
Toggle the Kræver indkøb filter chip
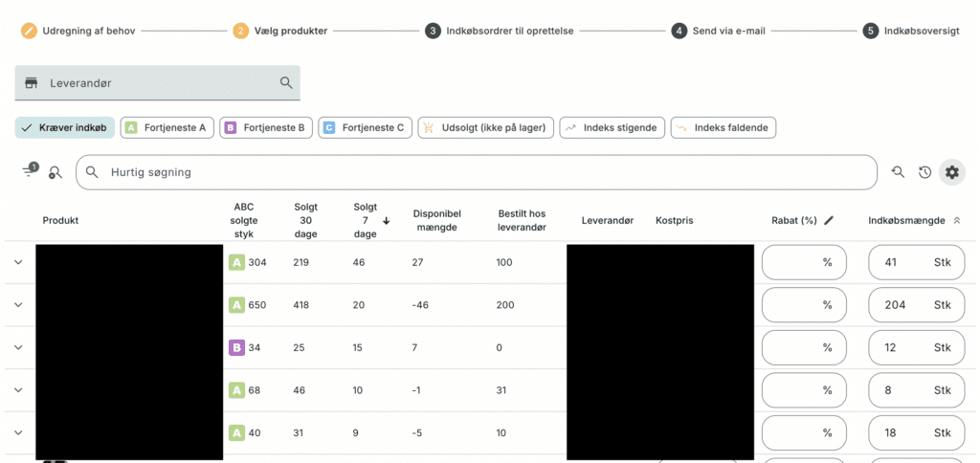pos(65,127)
